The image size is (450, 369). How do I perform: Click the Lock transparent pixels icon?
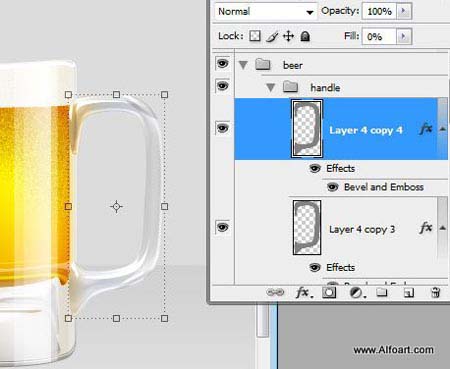point(255,36)
